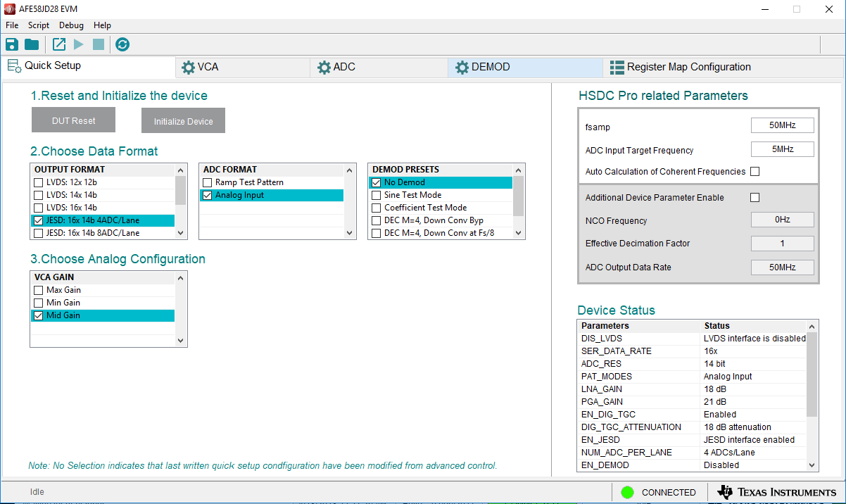Click DEMOD PRESETS list scroll-up arrow
Image resolution: width=846 pixels, height=504 pixels.
tap(519, 170)
